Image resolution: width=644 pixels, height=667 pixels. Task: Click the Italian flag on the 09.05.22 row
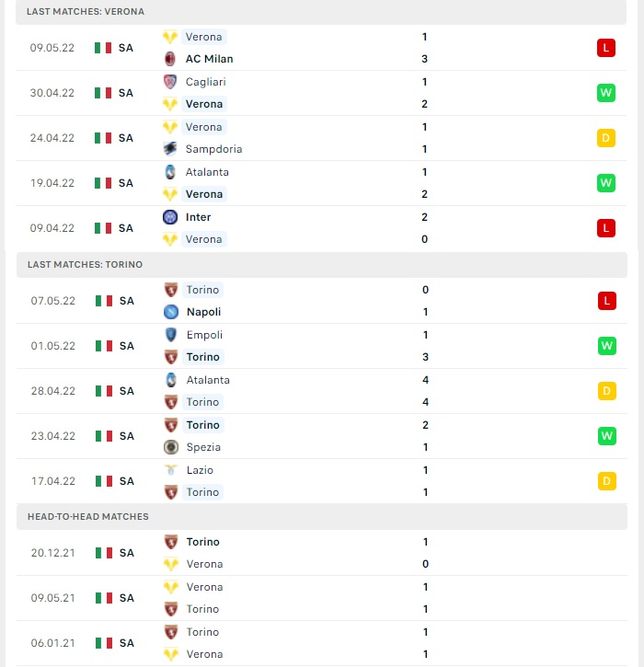103,48
